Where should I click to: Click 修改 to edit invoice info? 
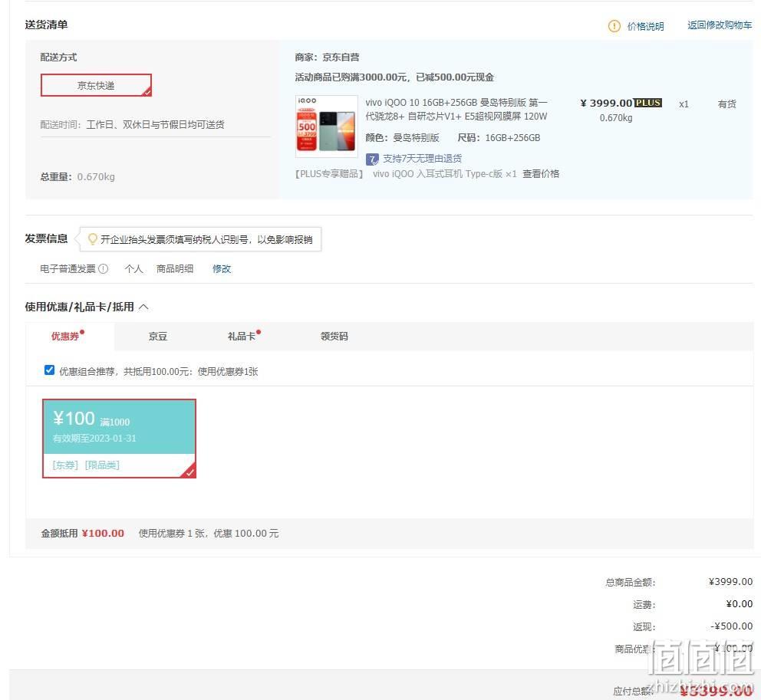[222, 269]
